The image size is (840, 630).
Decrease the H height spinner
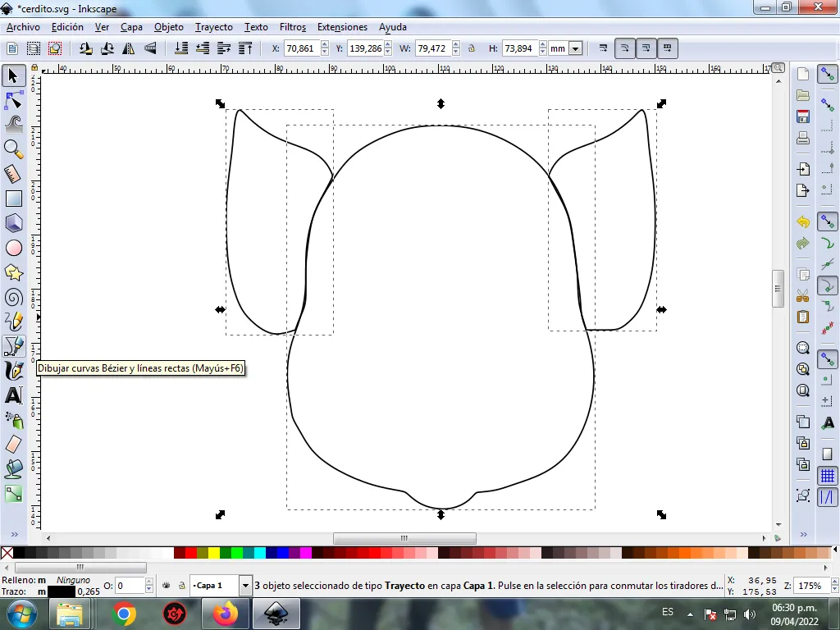(543, 52)
